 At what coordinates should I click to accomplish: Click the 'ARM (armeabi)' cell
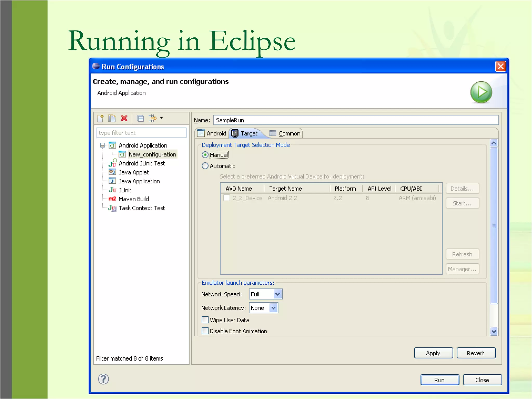click(417, 198)
